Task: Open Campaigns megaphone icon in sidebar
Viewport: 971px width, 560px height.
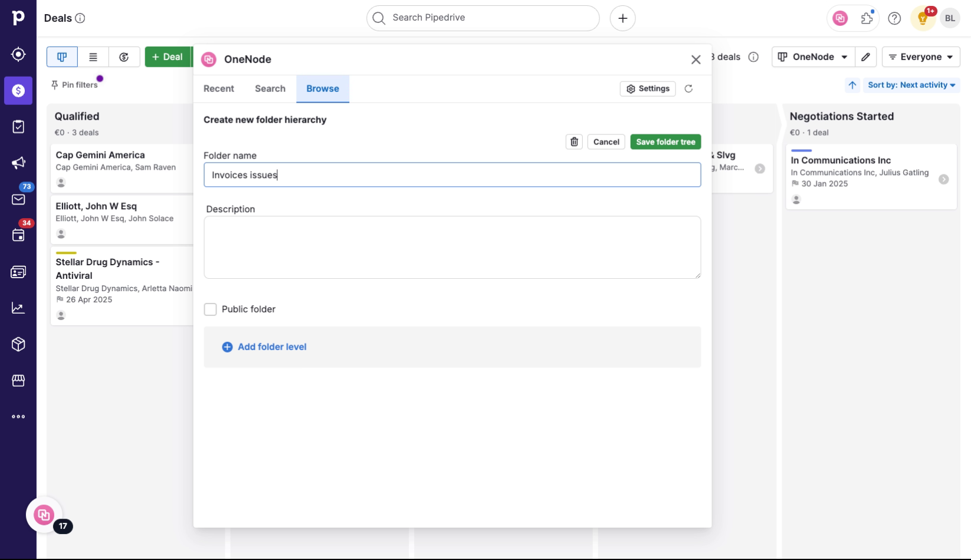Action: pos(18,163)
